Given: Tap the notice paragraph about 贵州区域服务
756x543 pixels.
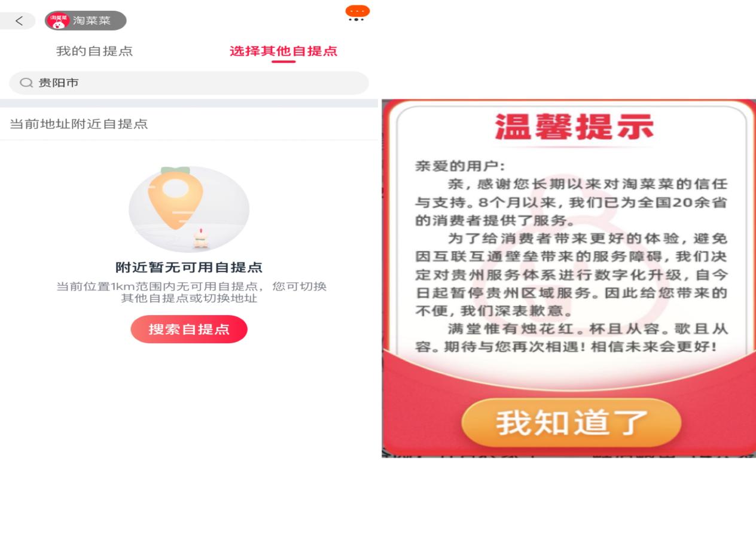Looking at the screenshot, I should pyautogui.click(x=571, y=274).
